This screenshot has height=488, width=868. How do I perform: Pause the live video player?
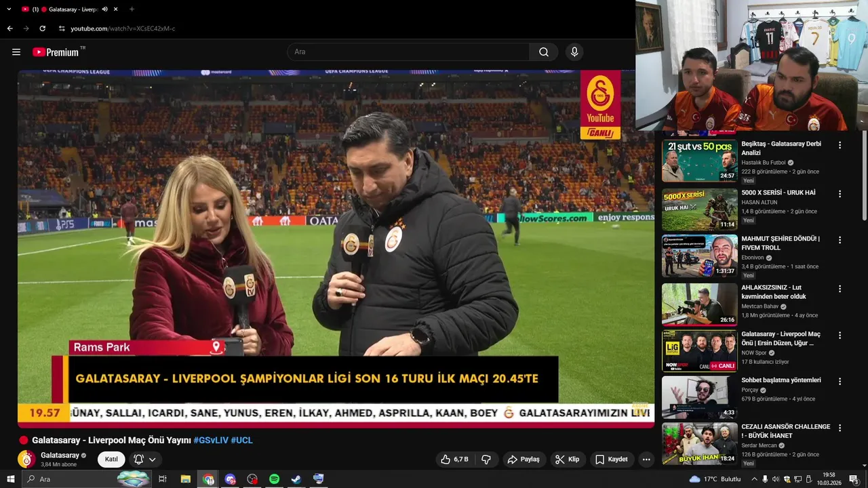(336, 247)
